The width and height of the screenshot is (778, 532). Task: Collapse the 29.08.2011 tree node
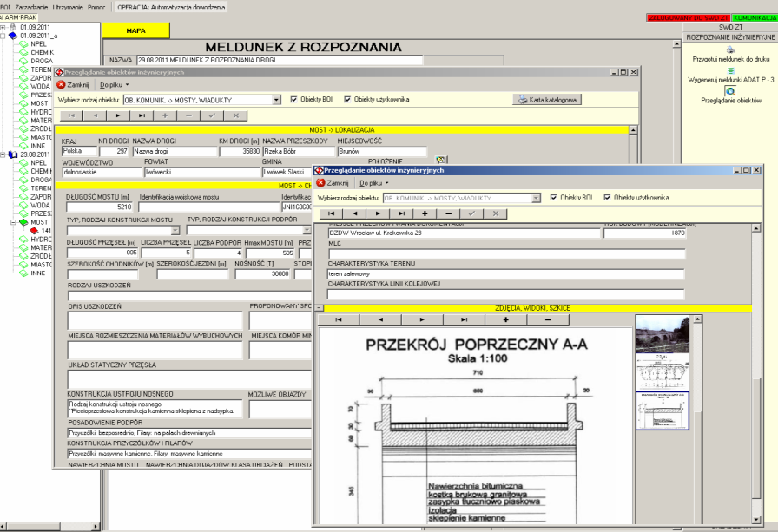[3, 154]
